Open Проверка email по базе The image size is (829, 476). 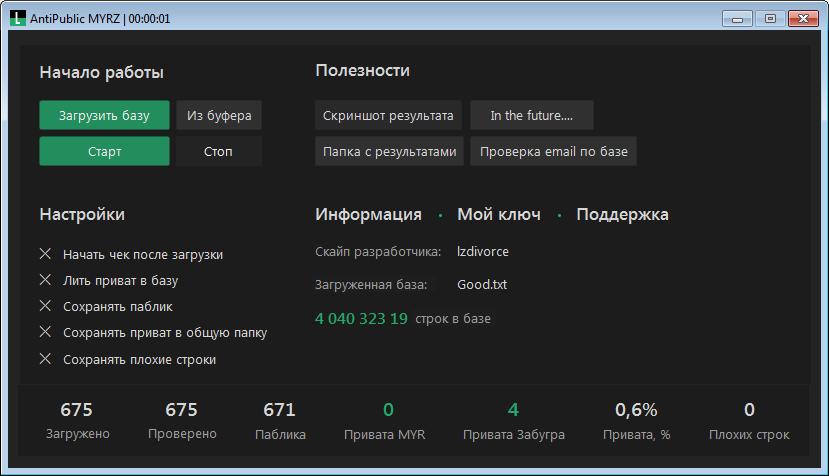pyautogui.click(x=553, y=152)
